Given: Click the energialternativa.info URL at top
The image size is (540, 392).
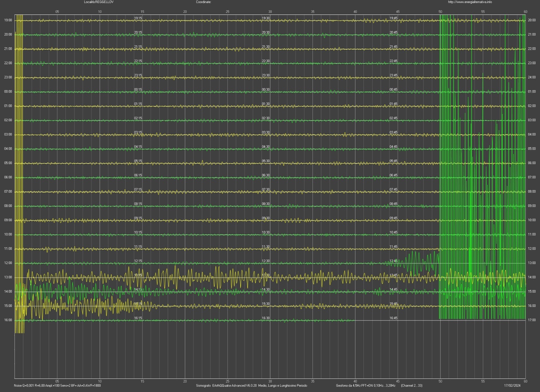Looking at the screenshot, I should pos(470,2).
